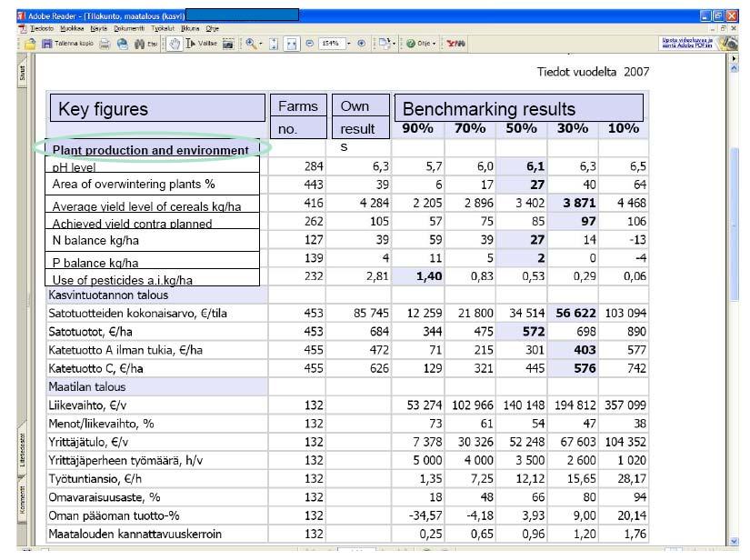The width and height of the screenshot is (750, 560).
Task: Click the 'Omavaraisuusaste, %' row label
Action: (x=105, y=497)
